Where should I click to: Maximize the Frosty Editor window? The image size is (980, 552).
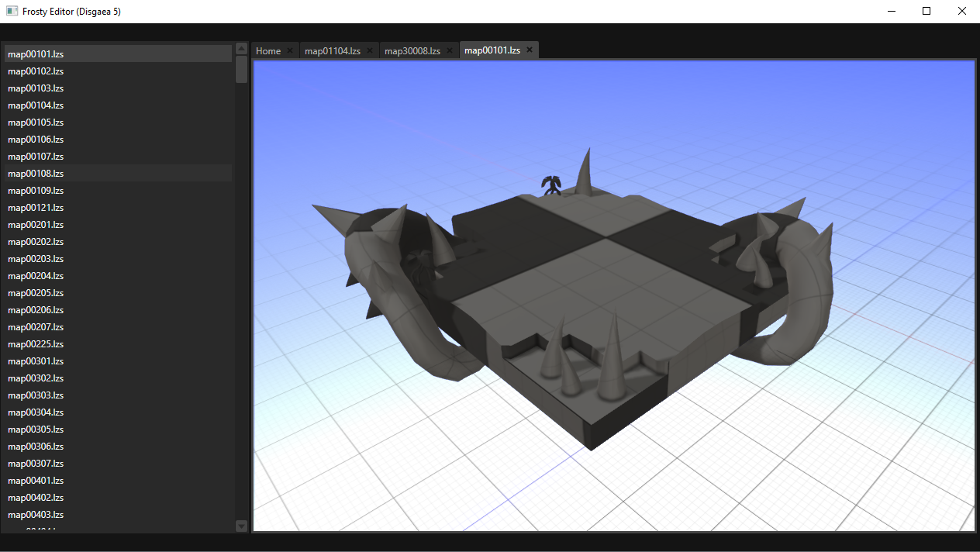(x=927, y=12)
